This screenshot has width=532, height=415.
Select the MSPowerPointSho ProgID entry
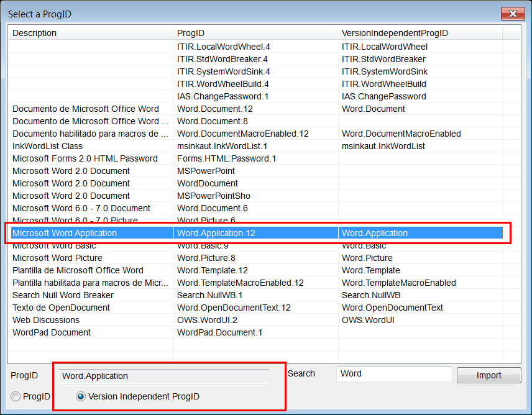click(213, 196)
